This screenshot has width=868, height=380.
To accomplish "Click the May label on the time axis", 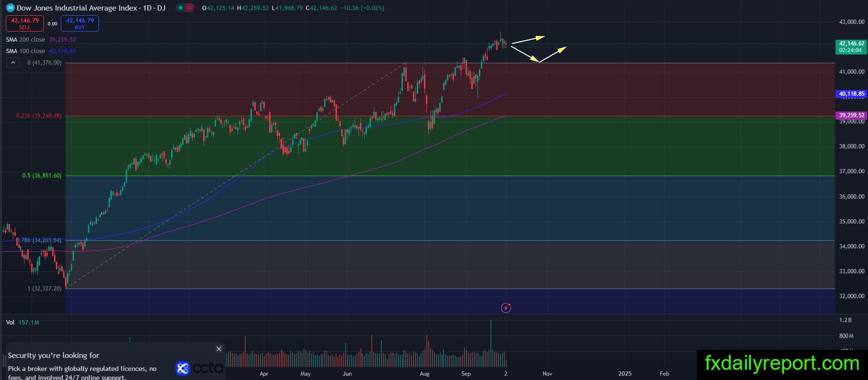I will pos(305,374).
